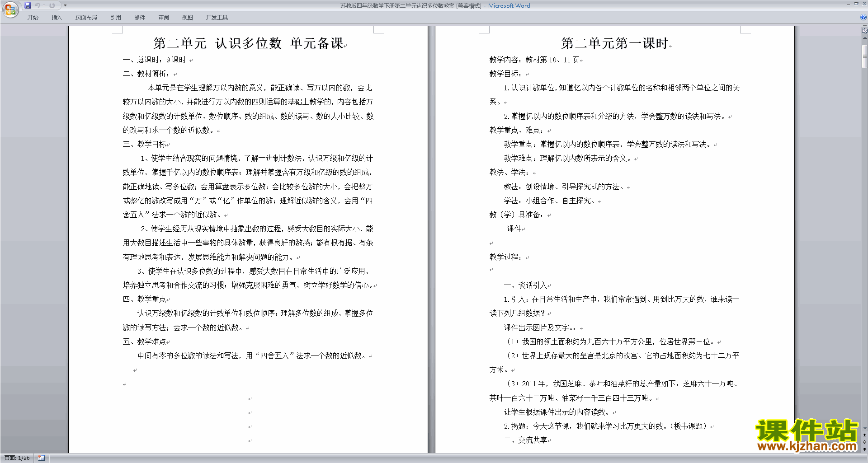Click the vertical scrollbar down arrow
The width and height of the screenshot is (868, 463).
[x=864, y=428]
